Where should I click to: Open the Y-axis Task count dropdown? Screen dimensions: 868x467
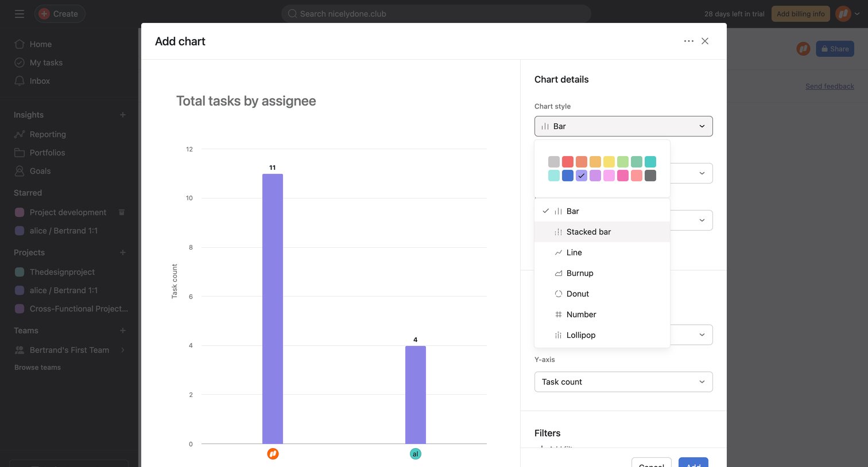pyautogui.click(x=623, y=382)
